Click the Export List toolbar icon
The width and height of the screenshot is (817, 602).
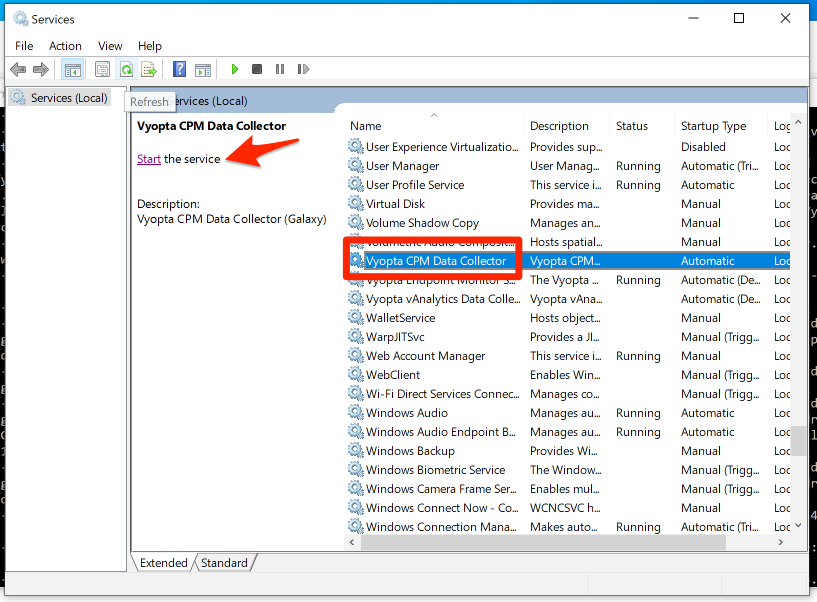click(149, 69)
